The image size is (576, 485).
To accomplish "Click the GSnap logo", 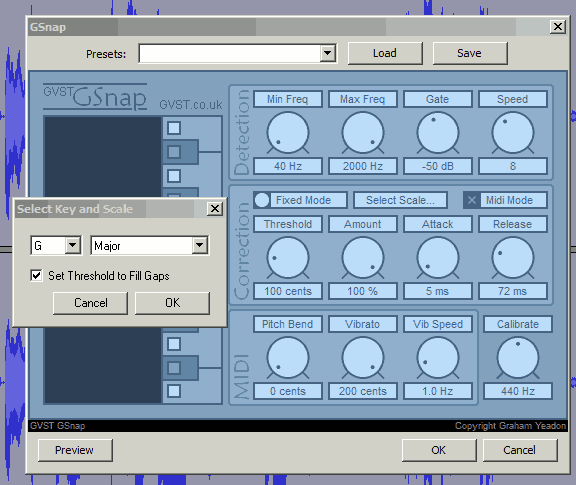I will click(95, 97).
